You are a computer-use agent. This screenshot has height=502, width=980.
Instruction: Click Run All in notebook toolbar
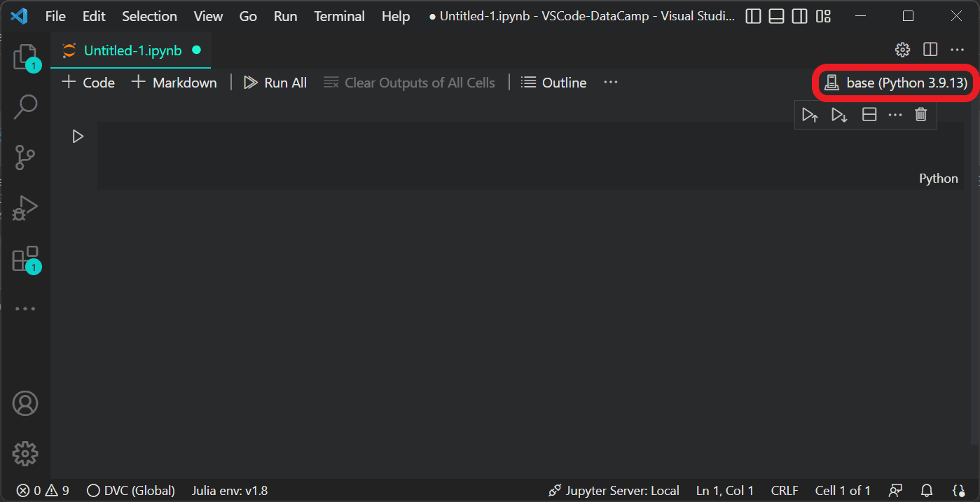coord(275,83)
